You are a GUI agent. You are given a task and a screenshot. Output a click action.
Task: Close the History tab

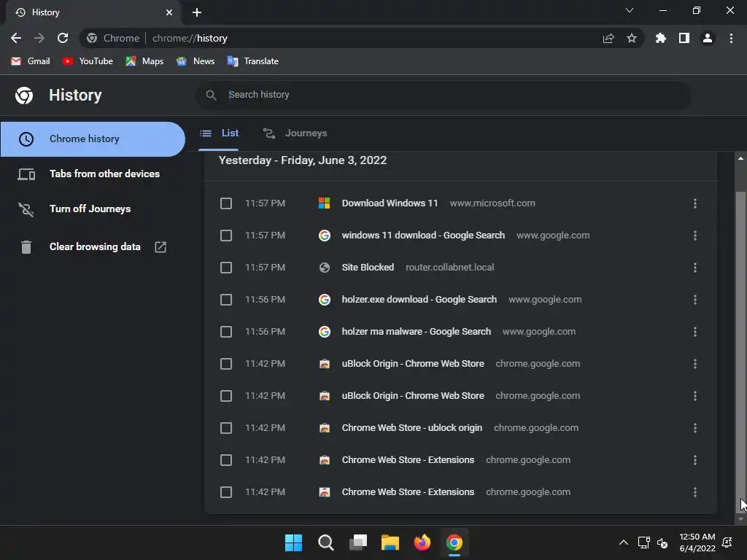[x=169, y=12]
